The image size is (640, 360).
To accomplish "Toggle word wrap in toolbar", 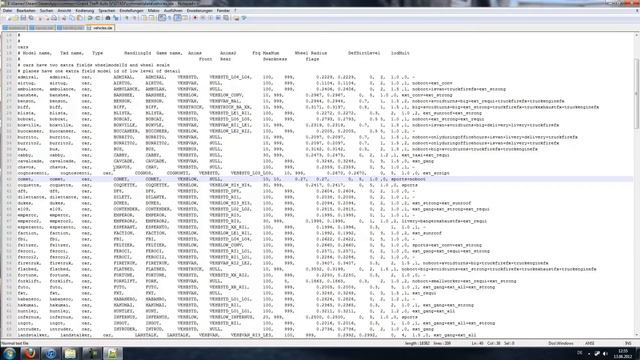I will coord(162,18).
